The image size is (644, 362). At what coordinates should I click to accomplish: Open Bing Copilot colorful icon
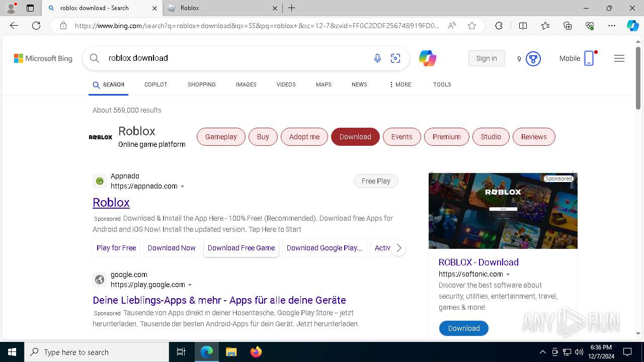[428, 58]
